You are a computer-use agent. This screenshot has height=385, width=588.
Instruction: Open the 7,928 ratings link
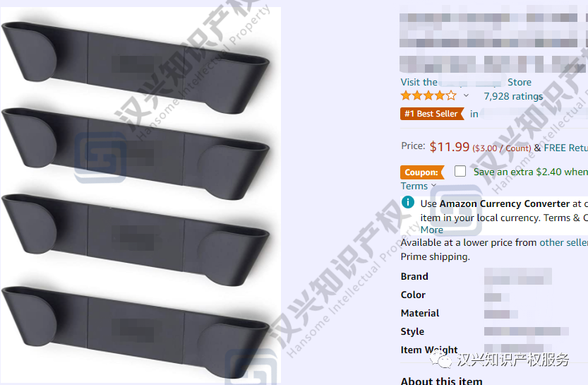[513, 97]
